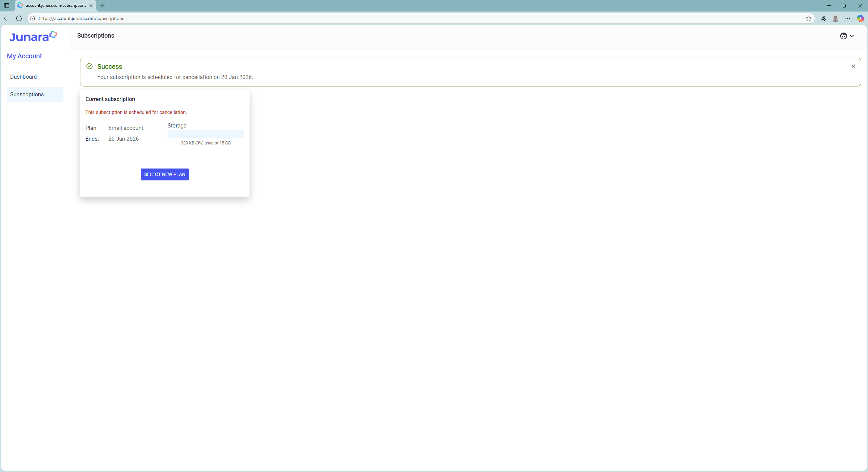Click the Storage usage progress bar
The image size is (868, 472).
[206, 134]
